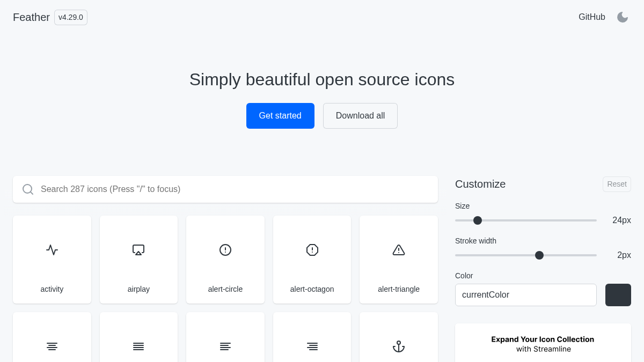This screenshot has height=362, width=644.
Task: Select the airplay icon card
Action: pos(138,260)
